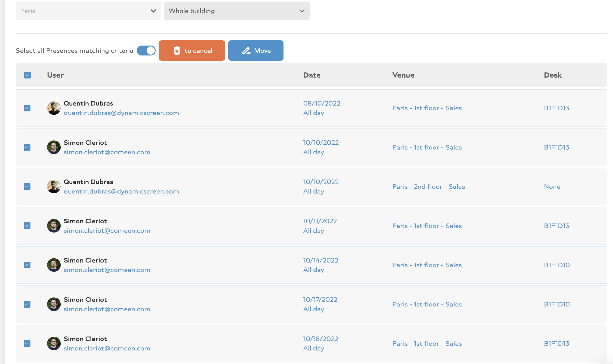This screenshot has width=613, height=364.
Task: Click Quentin Dubras avatar in 08/10/2022 row
Action: (x=54, y=108)
